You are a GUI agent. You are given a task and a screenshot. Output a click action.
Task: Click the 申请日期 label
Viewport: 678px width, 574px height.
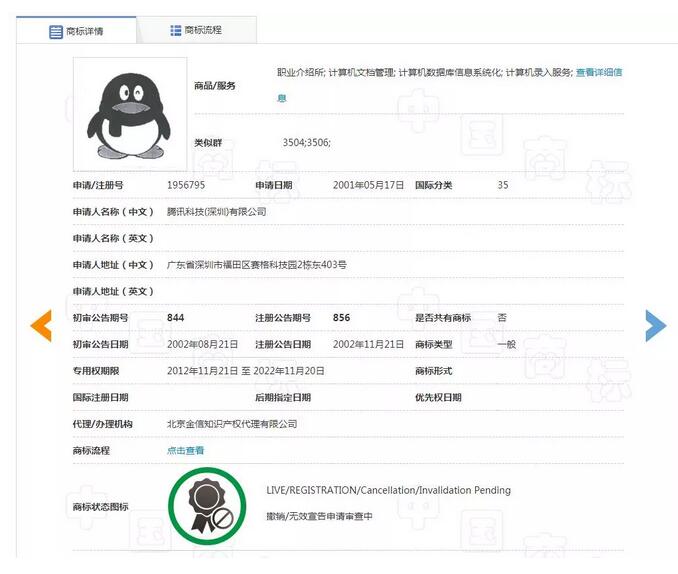274,185
